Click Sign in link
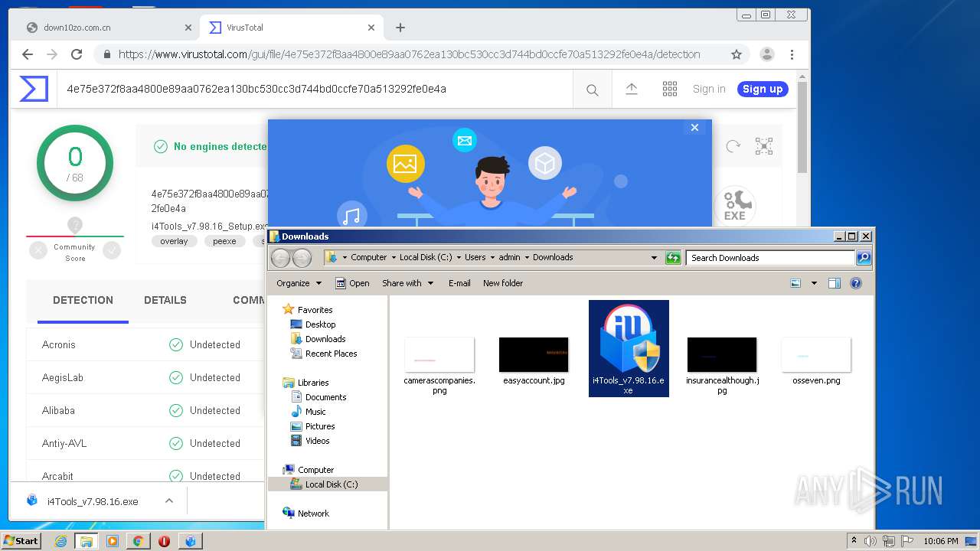This screenshot has width=980, height=551. (709, 89)
